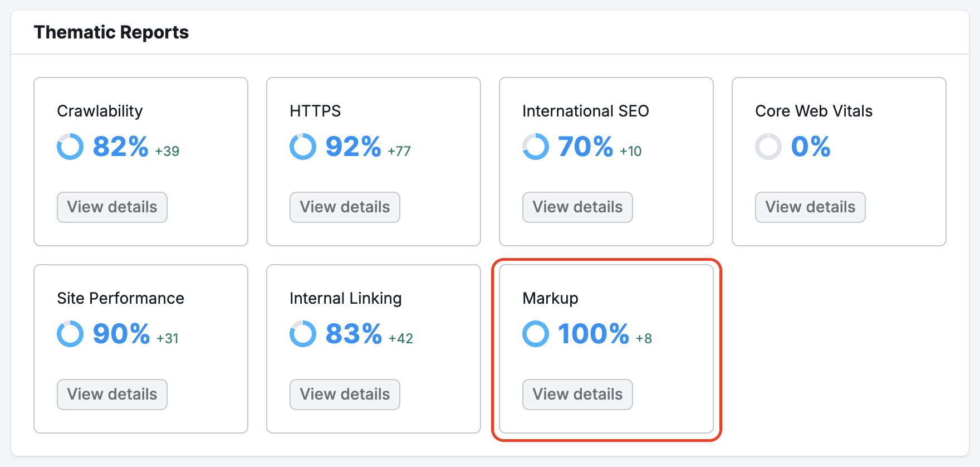
Task: Open HTTPS View details
Action: coord(345,207)
